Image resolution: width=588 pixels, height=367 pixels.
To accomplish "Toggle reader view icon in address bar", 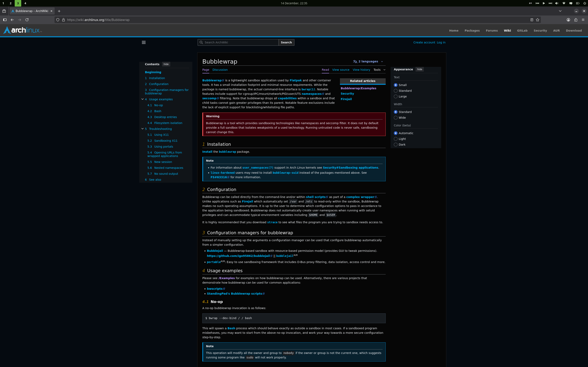I will click(x=532, y=20).
